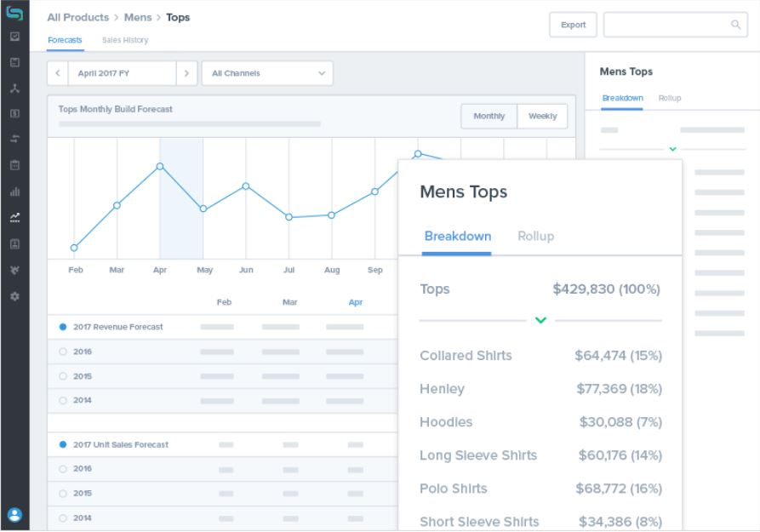Click the search magnifier icon
This screenshot has width=760, height=532.
click(x=735, y=25)
